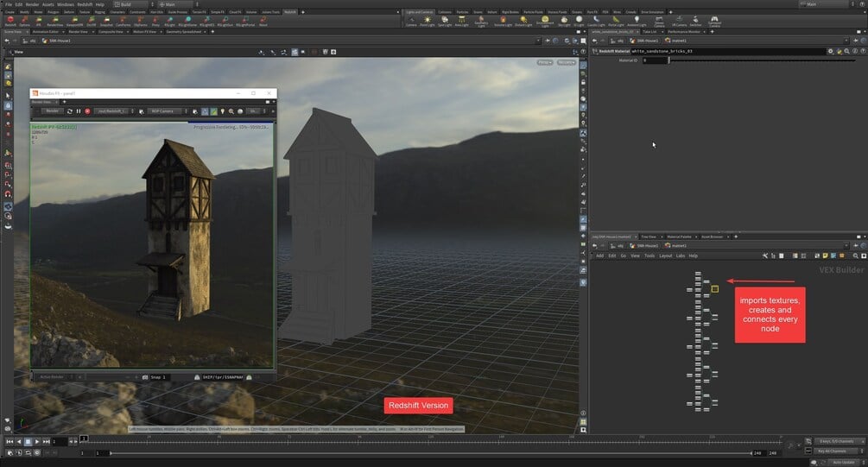868x467 pixels.
Task: Create a Volume Light from the shelf
Action: [x=503, y=21]
